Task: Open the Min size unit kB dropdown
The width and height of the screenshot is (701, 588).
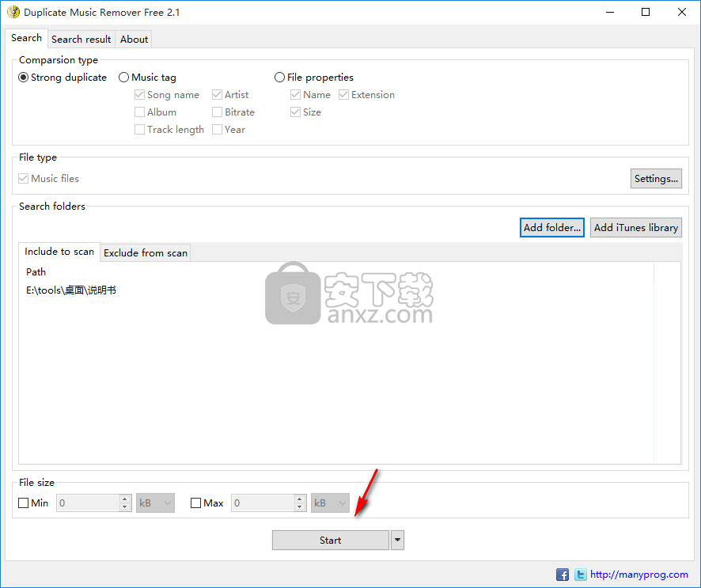Action: coord(155,503)
